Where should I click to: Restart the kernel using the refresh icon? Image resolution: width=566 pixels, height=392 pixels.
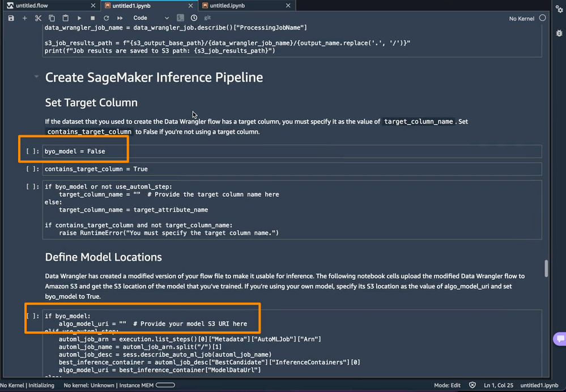pyautogui.click(x=106, y=18)
